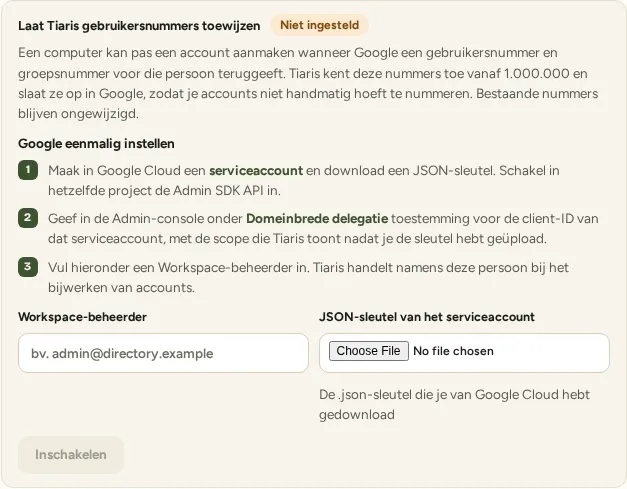The height and width of the screenshot is (489, 627).
Task: Click the Niet ingesteld status badge
Action: pos(319,25)
